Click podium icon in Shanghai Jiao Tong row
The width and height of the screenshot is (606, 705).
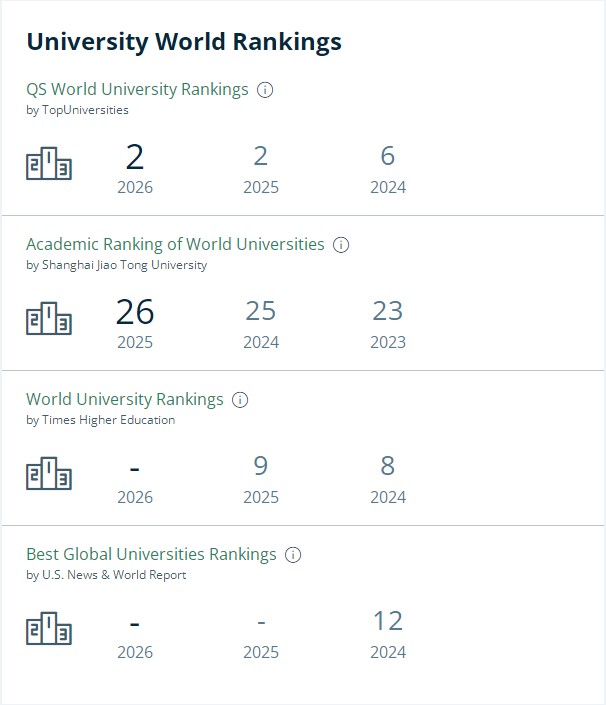pyautogui.click(x=49, y=319)
